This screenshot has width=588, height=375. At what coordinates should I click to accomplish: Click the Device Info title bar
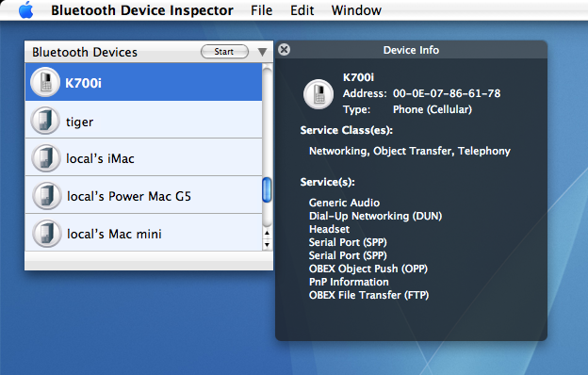click(411, 50)
